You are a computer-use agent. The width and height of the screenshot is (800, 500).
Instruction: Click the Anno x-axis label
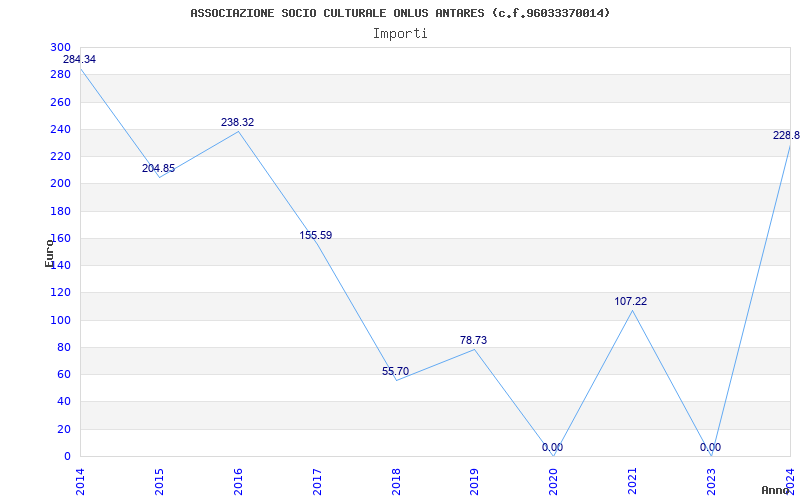(x=776, y=490)
